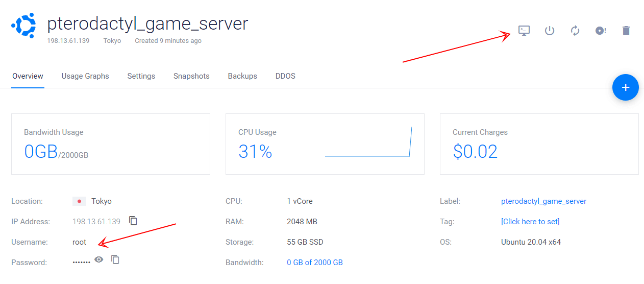This screenshot has width=644, height=284.
Task: Switch to the Usage Graphs tab
Action: coord(85,76)
